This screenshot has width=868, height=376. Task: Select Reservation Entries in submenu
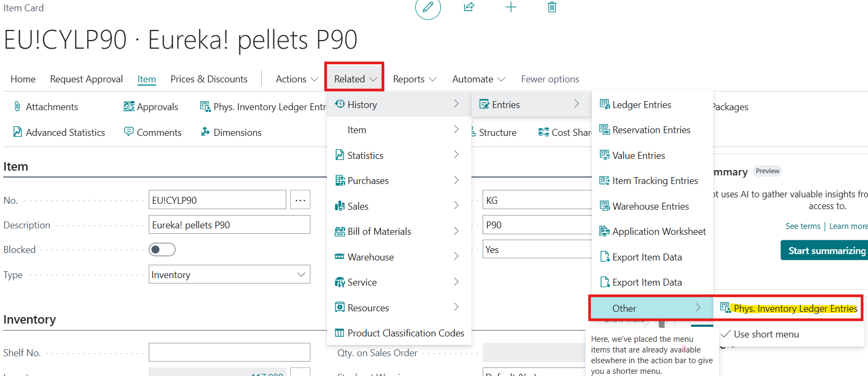[652, 130]
